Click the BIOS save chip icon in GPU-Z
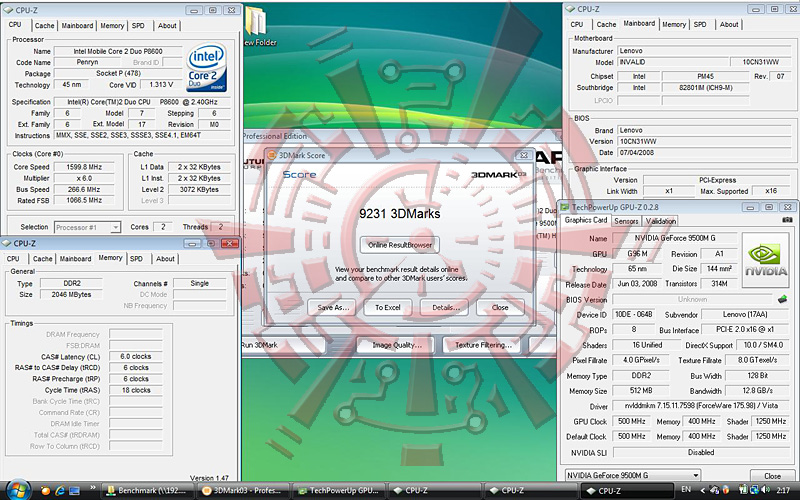The width and height of the screenshot is (800, 500). point(782,299)
